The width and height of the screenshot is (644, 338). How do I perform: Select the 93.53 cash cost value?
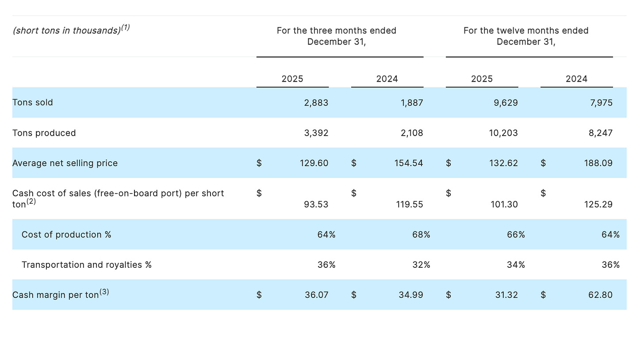317,205
